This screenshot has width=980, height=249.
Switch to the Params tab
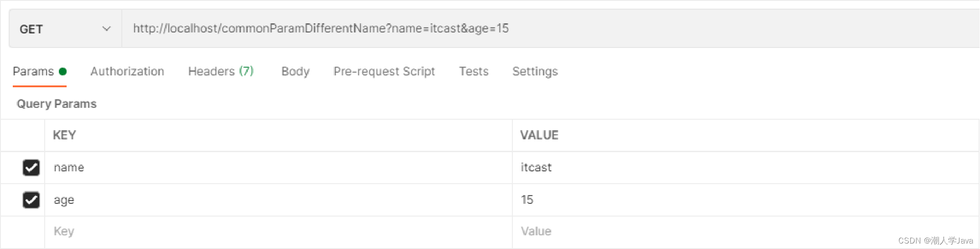[x=33, y=71]
